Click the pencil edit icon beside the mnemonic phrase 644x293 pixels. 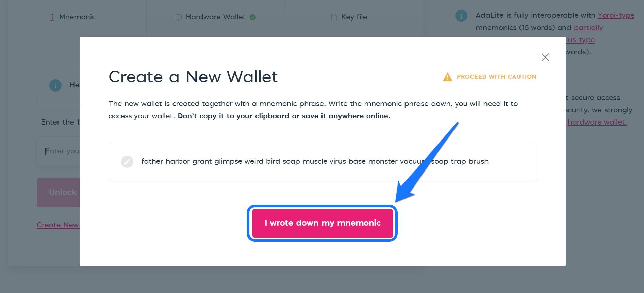pos(127,161)
